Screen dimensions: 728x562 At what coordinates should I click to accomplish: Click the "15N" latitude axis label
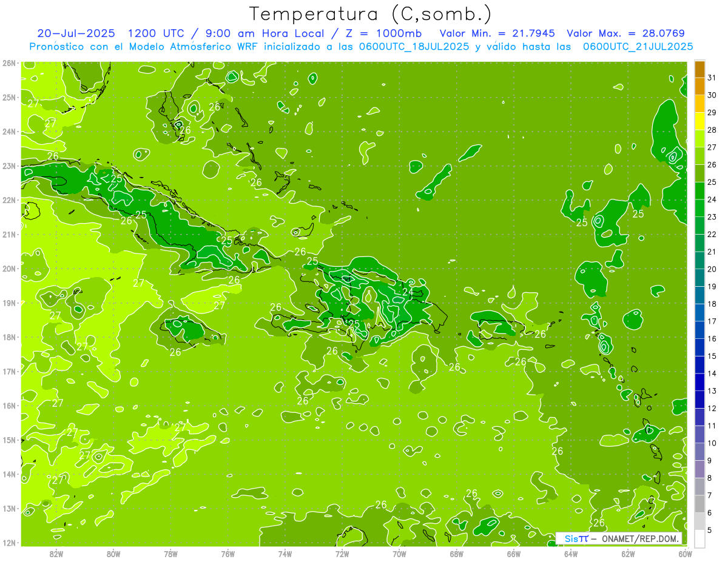tap(9, 440)
